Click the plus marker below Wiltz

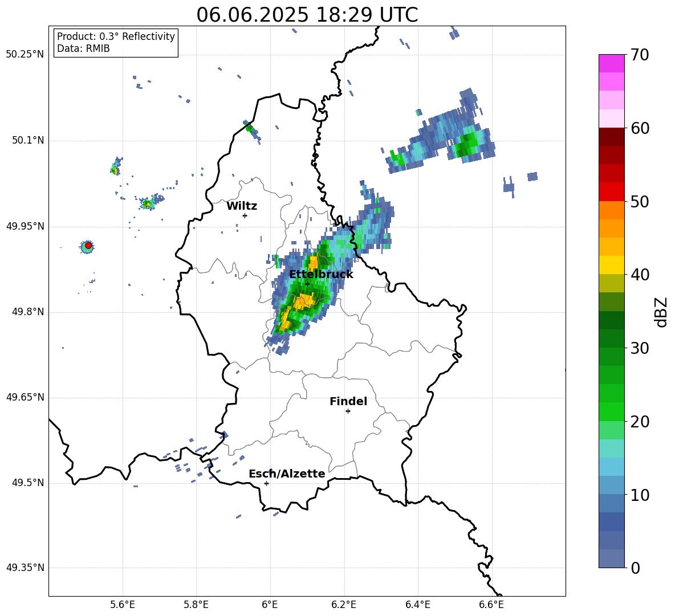[x=245, y=215]
